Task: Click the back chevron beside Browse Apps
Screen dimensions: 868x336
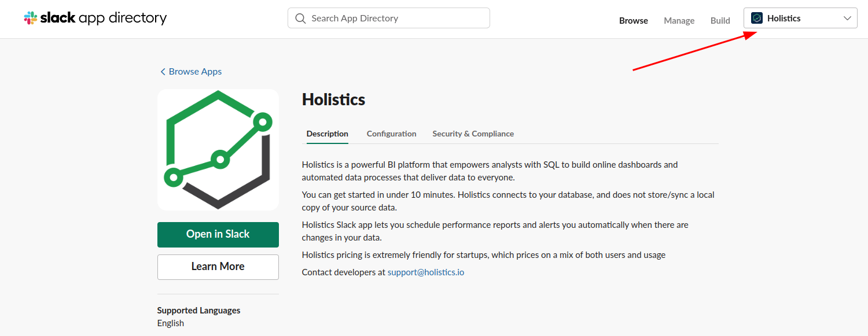Action: pos(163,72)
